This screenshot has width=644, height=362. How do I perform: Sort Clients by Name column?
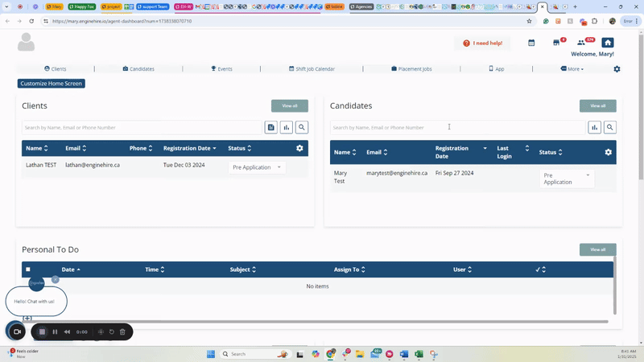pos(37,148)
